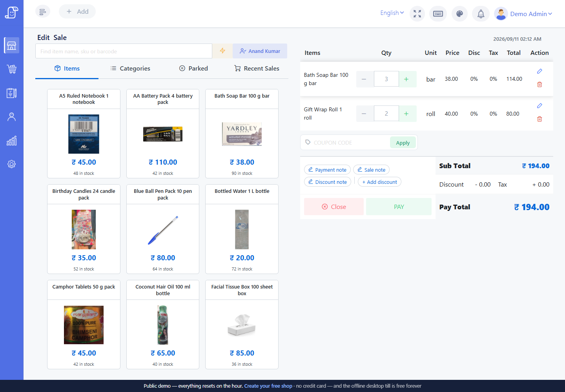The image size is (565, 392).
Task: Open the keyboard shortcuts icon
Action: (438, 14)
